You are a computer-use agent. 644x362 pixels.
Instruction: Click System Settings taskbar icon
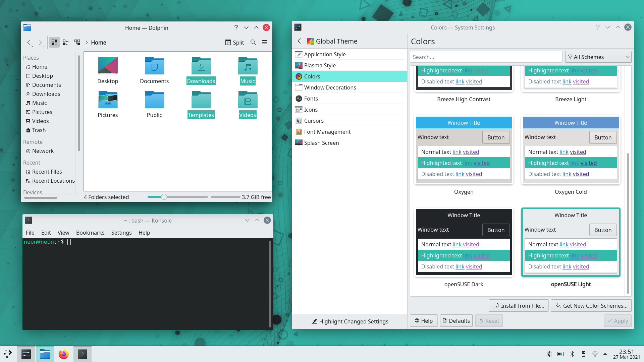tap(26, 354)
